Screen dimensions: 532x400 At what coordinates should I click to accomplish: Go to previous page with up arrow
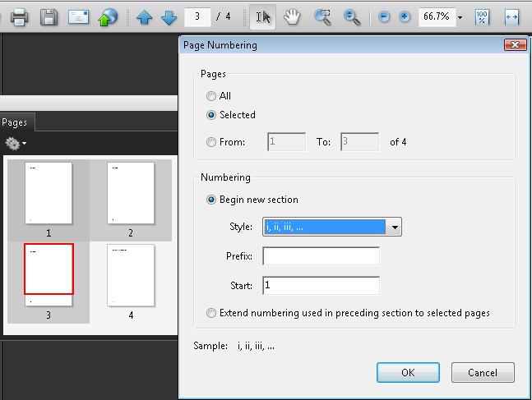144,16
